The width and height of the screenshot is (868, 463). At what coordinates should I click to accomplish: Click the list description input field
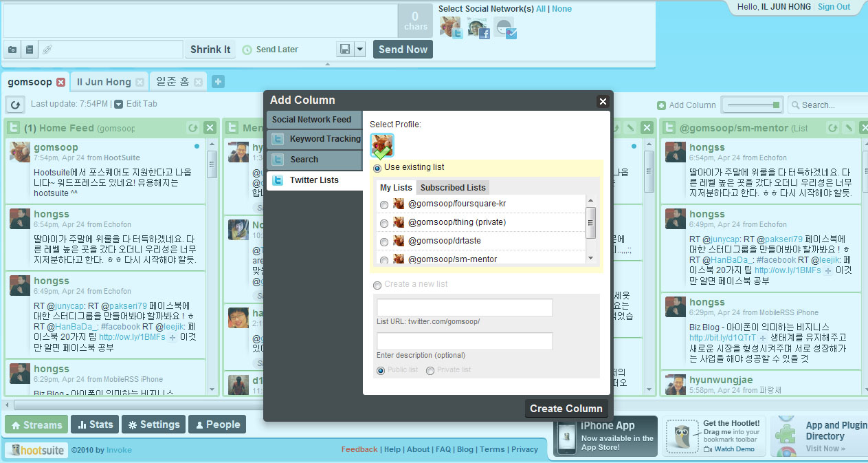pos(465,341)
